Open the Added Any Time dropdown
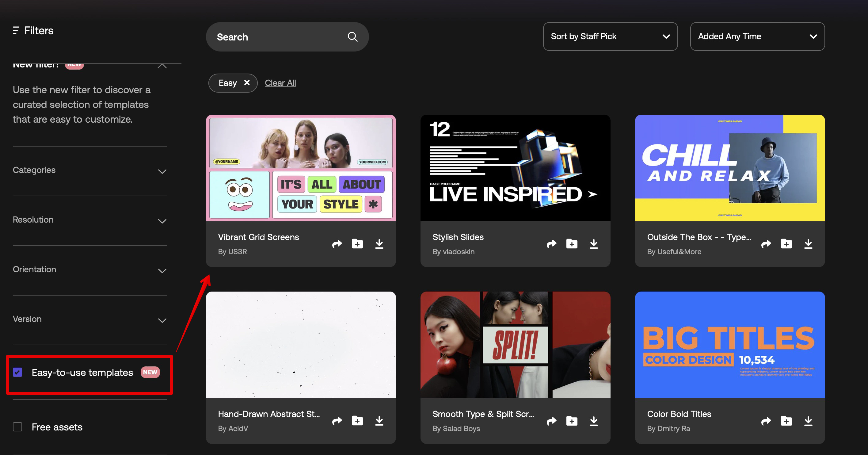The image size is (868, 455). click(757, 36)
